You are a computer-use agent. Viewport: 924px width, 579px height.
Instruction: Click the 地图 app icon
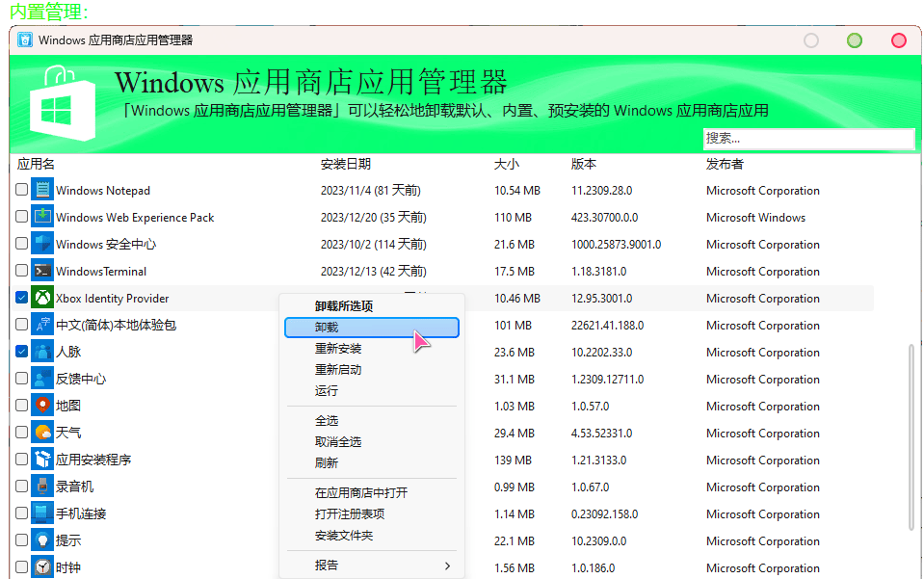[42, 406]
